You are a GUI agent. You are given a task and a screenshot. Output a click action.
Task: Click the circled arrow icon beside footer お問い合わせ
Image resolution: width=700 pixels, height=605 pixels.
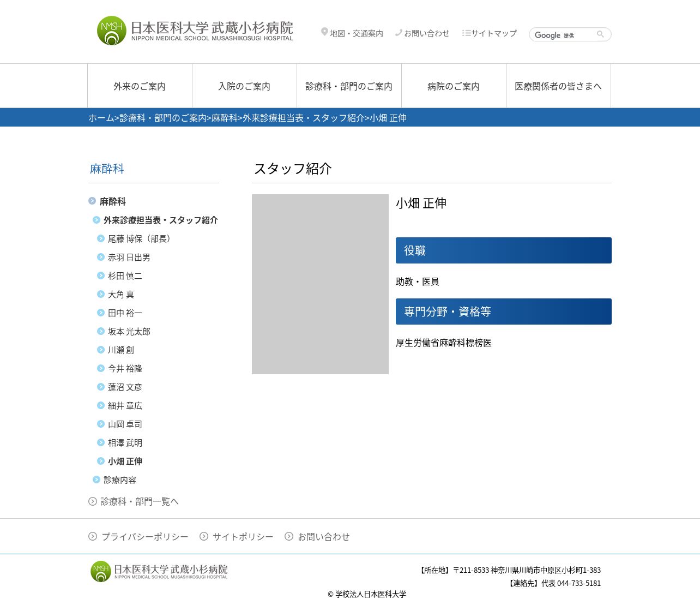click(289, 536)
